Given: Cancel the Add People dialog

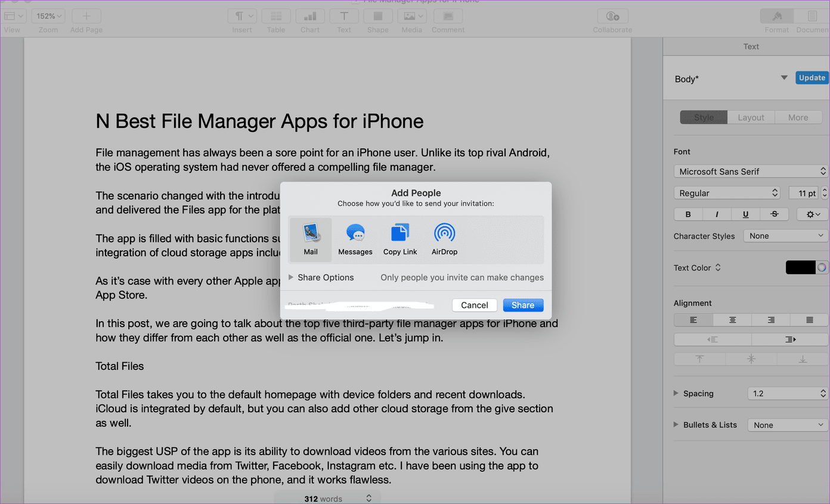Looking at the screenshot, I should click(475, 305).
